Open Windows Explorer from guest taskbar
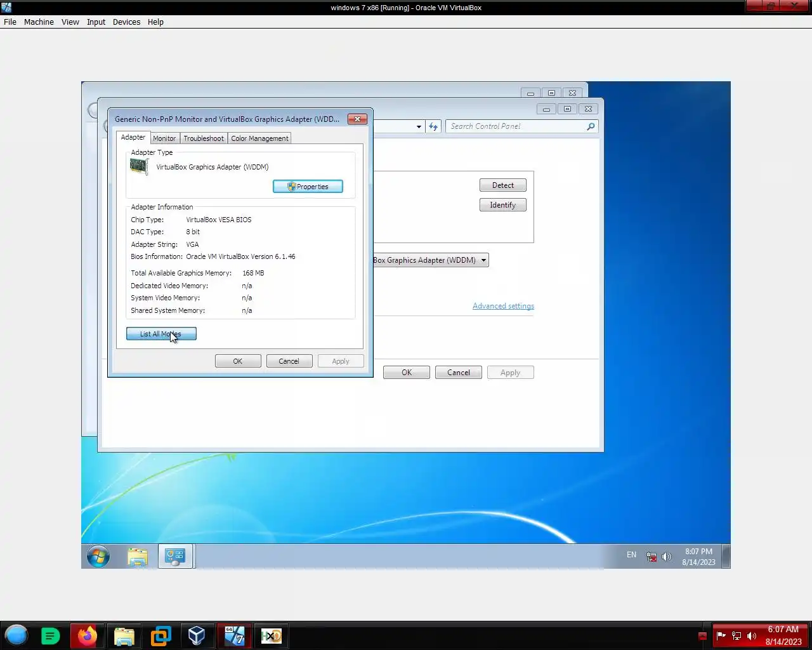Viewport: 812px width, 650px height. click(x=138, y=557)
